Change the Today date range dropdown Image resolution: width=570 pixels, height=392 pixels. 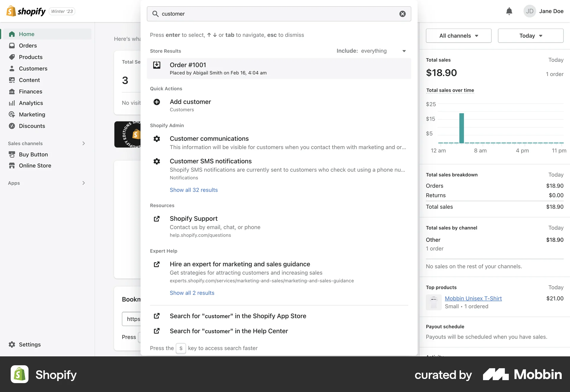tap(530, 36)
